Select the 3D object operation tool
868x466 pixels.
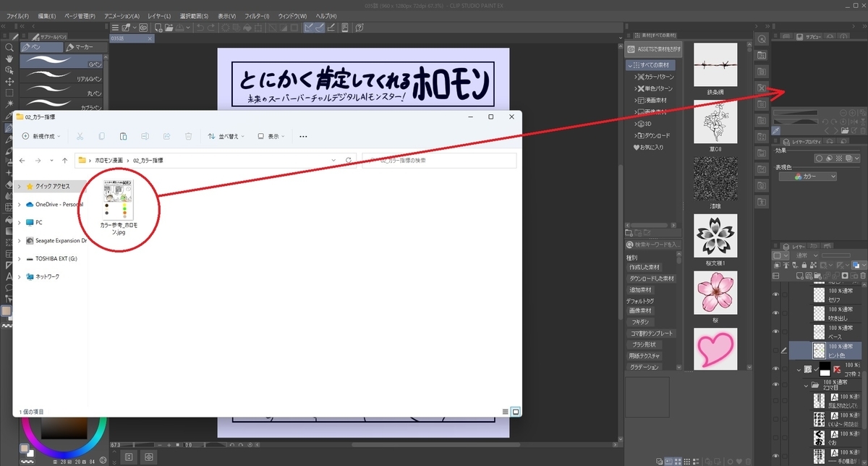point(9,70)
